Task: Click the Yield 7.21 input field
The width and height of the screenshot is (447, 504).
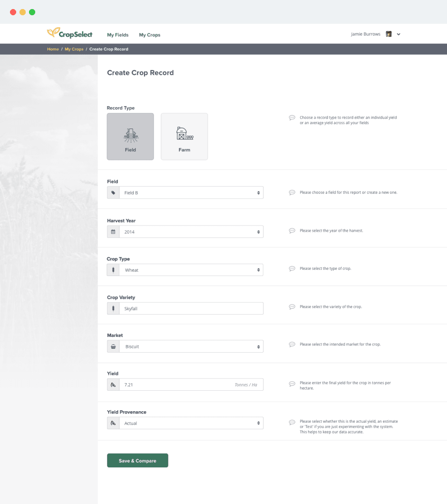Action: (x=191, y=385)
